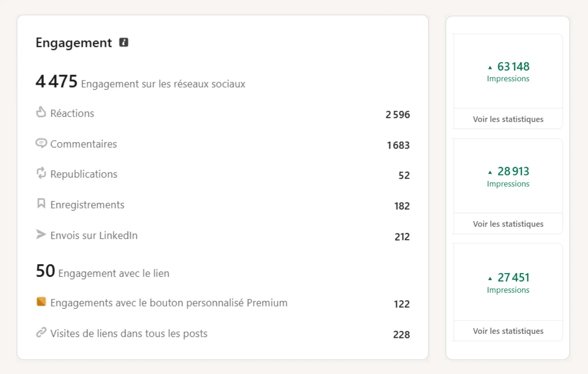Click the Republications repost arrows icon
This screenshot has height=374, width=588.
point(41,173)
